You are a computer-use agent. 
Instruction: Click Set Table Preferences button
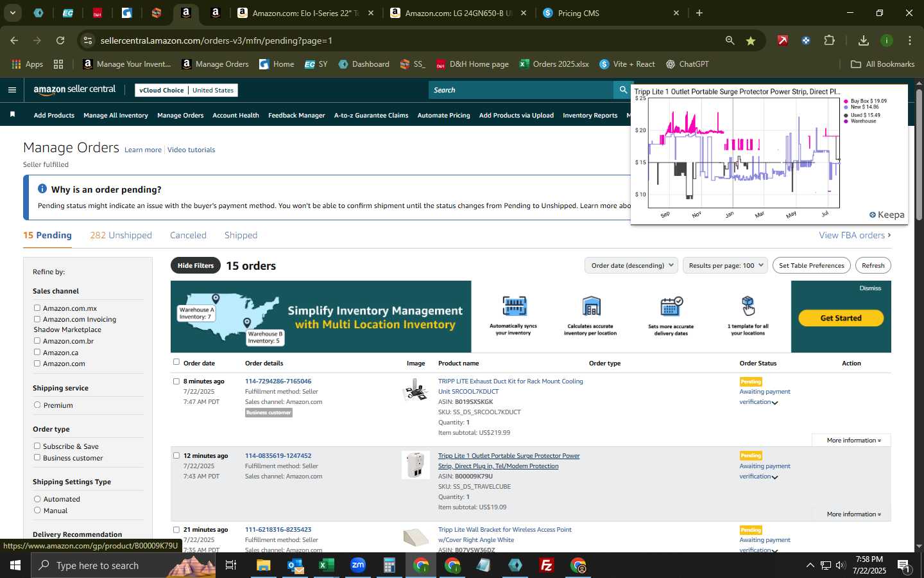[812, 265]
